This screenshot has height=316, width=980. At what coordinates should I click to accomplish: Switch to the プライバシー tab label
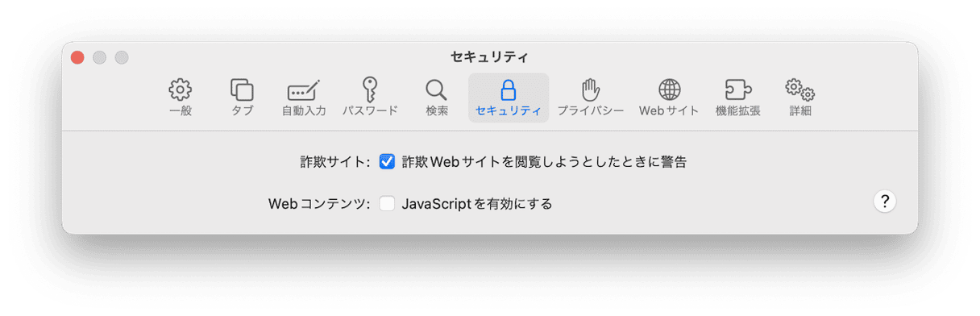point(591,111)
